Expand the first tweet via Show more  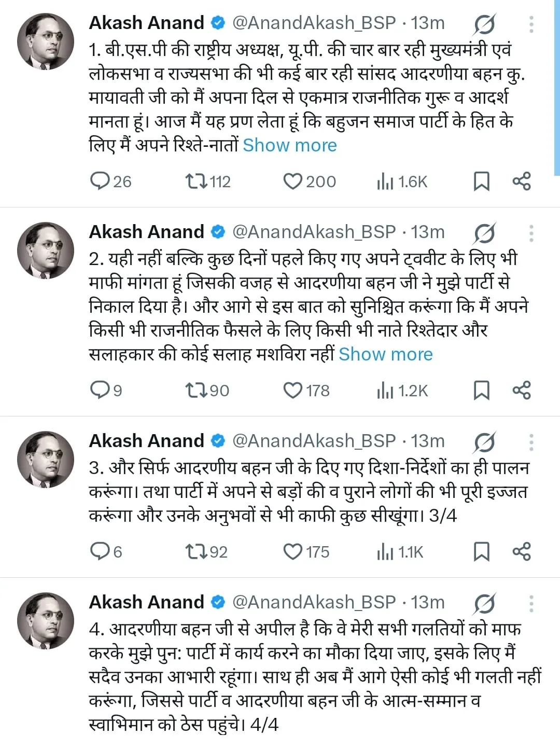pos(290,145)
